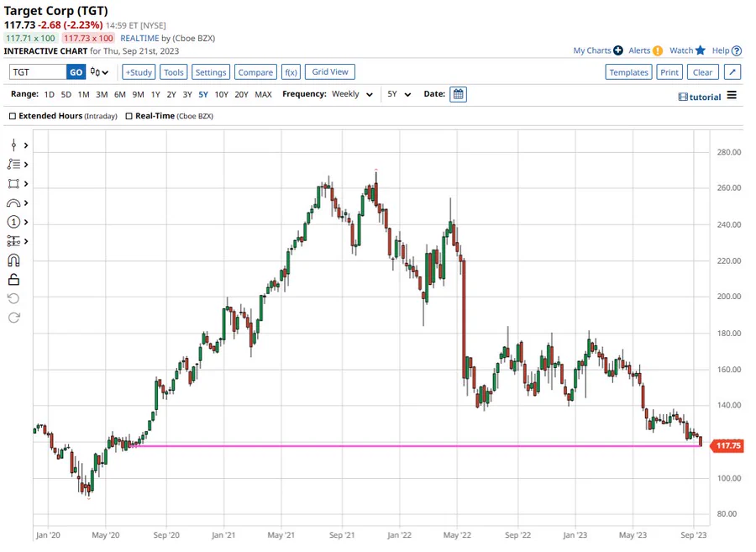756x552 pixels.
Task: Open the Fibonacci lines drawing tool
Action: pyautogui.click(x=13, y=165)
